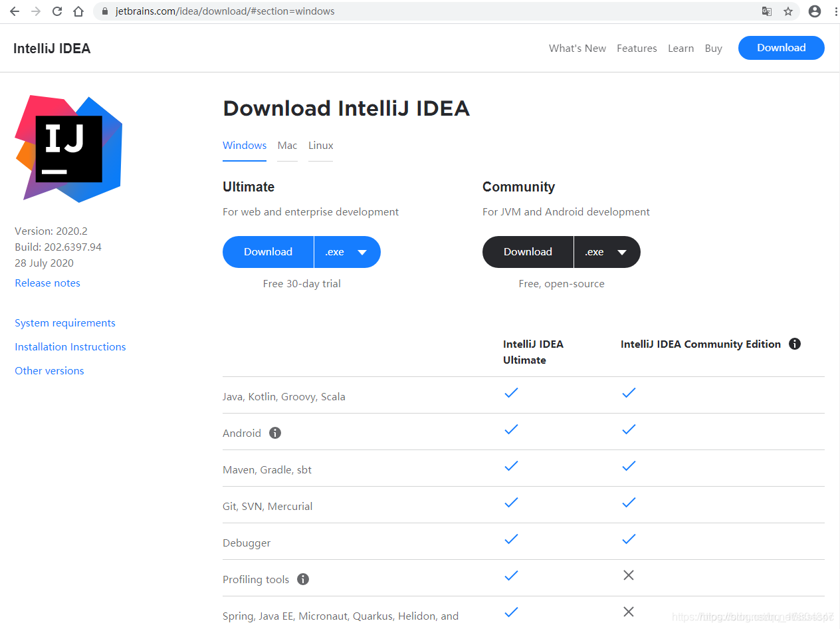Image resolution: width=840 pixels, height=629 pixels.
Task: Click the 'Java, Kotlin, Groovy, Scala' row text
Action: pos(284,397)
